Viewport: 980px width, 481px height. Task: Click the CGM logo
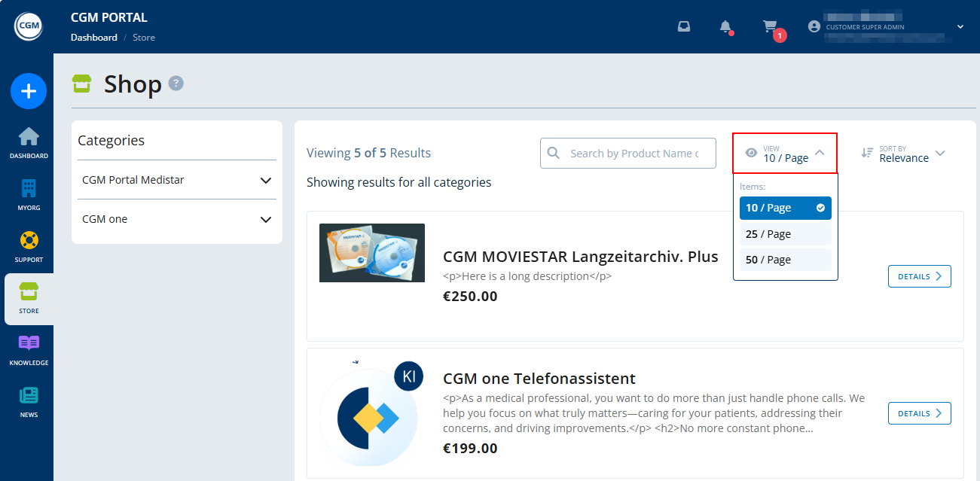pos(28,27)
